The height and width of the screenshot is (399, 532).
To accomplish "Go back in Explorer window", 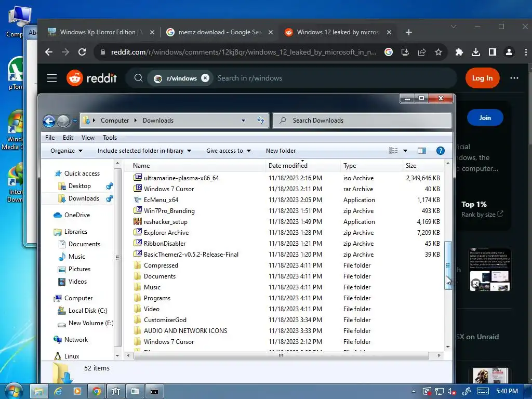I will click(49, 121).
